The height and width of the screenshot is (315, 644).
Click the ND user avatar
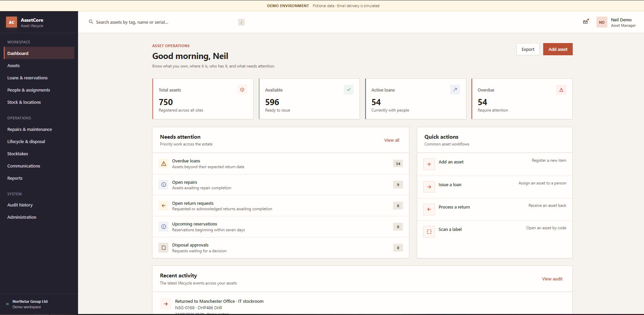(x=602, y=22)
